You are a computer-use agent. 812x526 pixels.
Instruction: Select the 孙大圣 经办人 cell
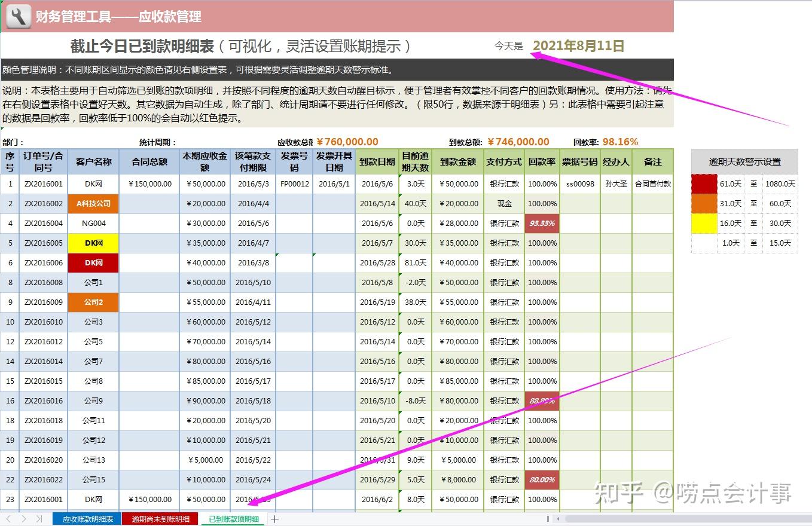pos(616,184)
